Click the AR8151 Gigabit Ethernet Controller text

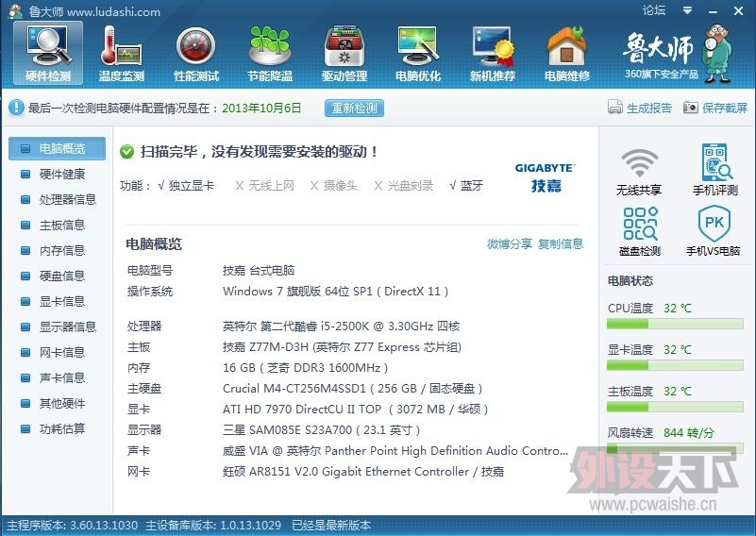[363, 472]
